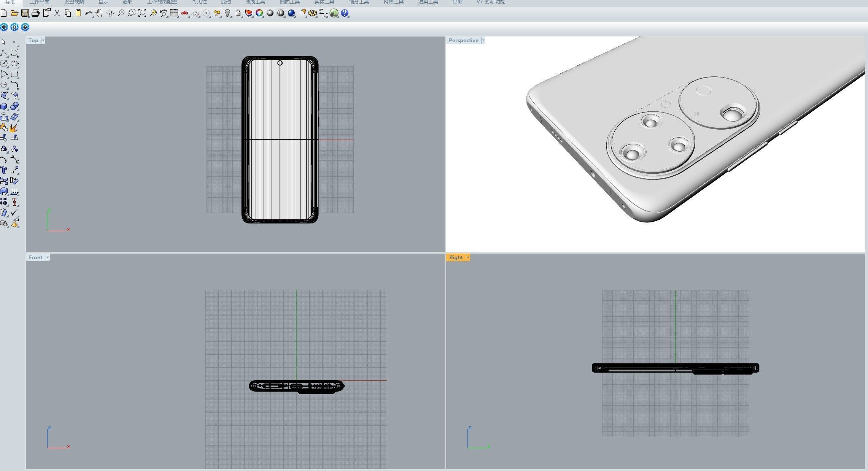
Task: Click the color wheel render icon
Action: pos(259,13)
